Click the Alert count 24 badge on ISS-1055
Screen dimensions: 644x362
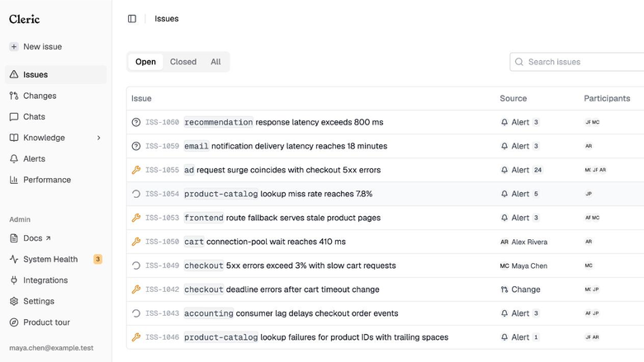pyautogui.click(x=537, y=170)
